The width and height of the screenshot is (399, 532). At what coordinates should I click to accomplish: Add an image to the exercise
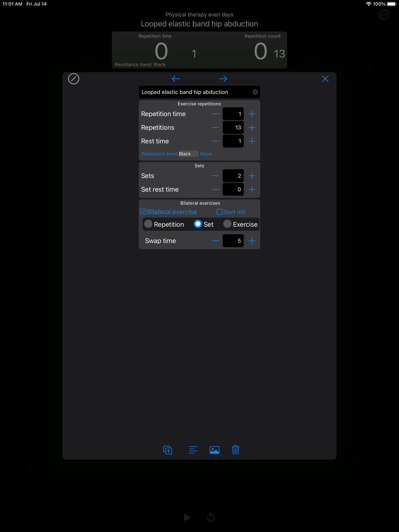tap(215, 450)
